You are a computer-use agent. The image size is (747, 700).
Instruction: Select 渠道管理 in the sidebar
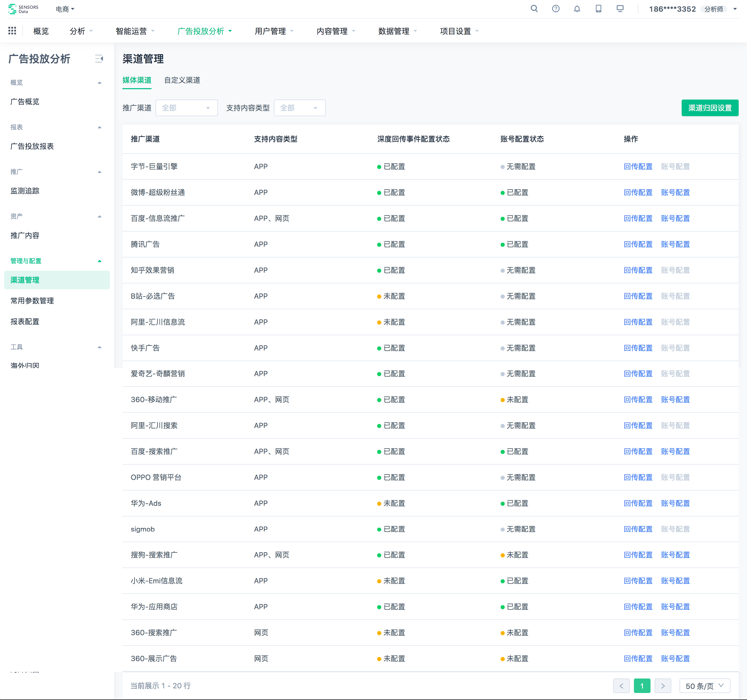coord(57,280)
